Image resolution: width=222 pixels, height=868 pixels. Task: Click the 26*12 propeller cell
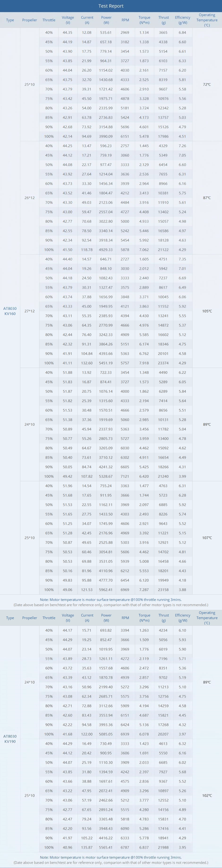pos(30,198)
